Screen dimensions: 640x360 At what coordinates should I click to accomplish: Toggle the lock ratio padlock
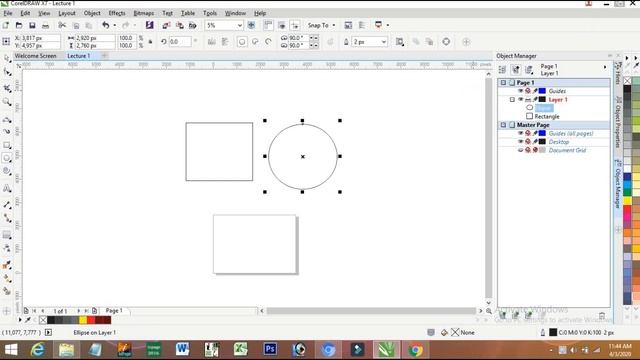[150, 42]
